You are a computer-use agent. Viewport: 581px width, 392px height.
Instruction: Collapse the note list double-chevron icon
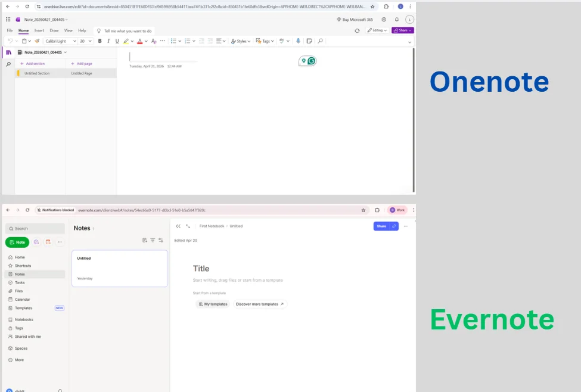(x=178, y=226)
